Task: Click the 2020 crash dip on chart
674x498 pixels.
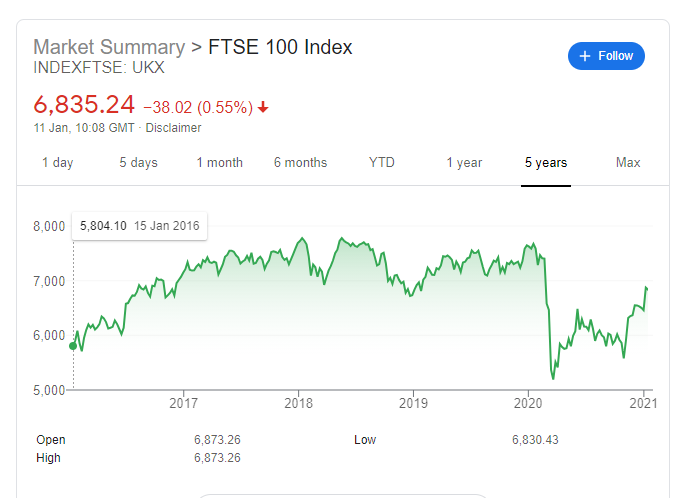Action: click(x=553, y=377)
